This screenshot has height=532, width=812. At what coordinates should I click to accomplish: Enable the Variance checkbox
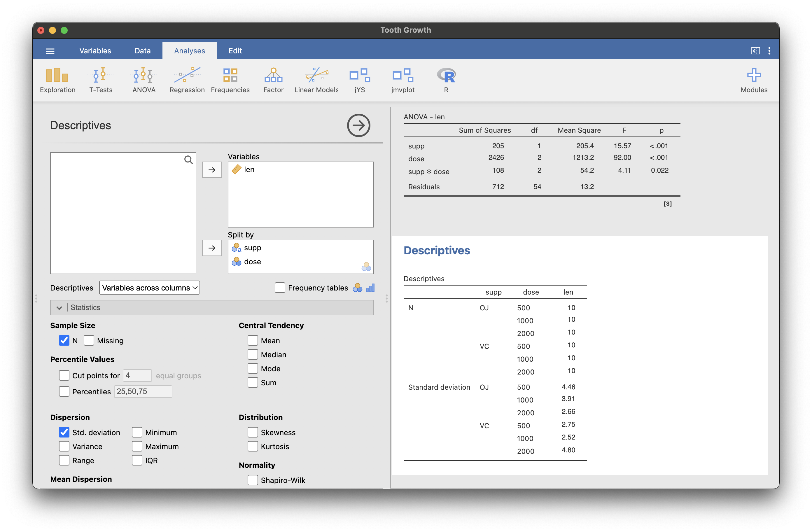(64, 446)
